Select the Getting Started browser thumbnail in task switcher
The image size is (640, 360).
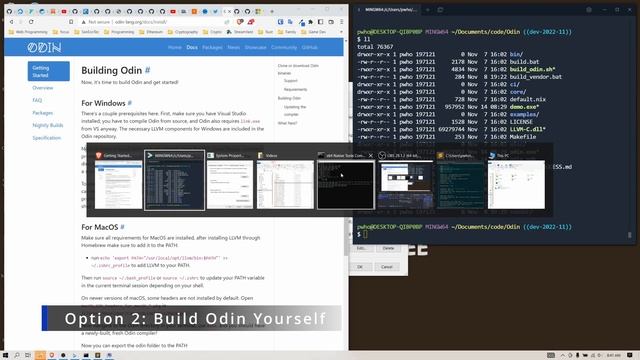pos(118,180)
